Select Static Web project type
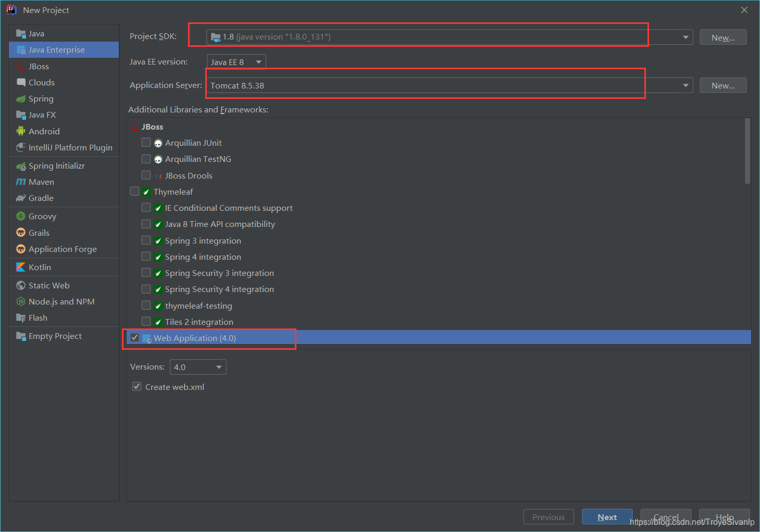 [64, 285]
